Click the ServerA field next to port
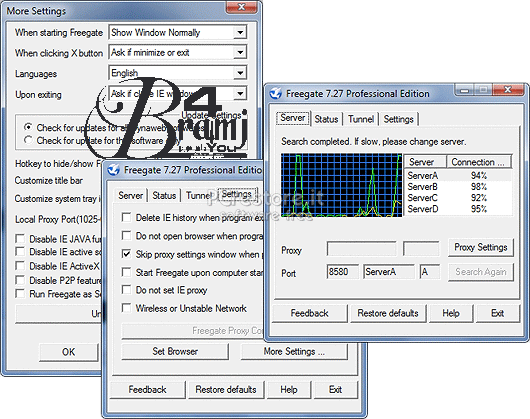Viewport: 530px width, 419px height. (389, 272)
